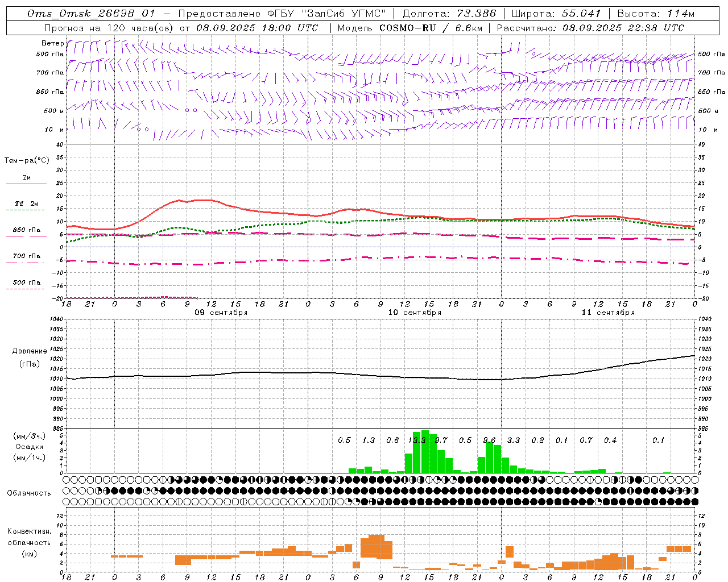Image resolution: width=728 pixels, height=582 pixels.
Task: Click the Тем-ра(°C) axis title
Action: [27, 161]
